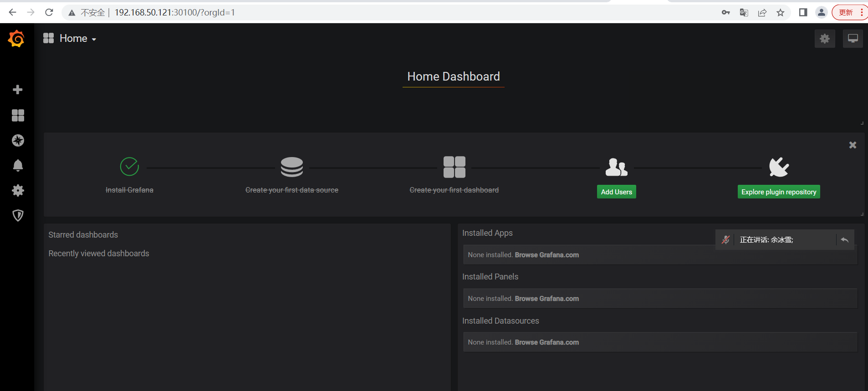Cycle view mode with monitor icon
Viewport: 868px width, 391px height.
(853, 39)
